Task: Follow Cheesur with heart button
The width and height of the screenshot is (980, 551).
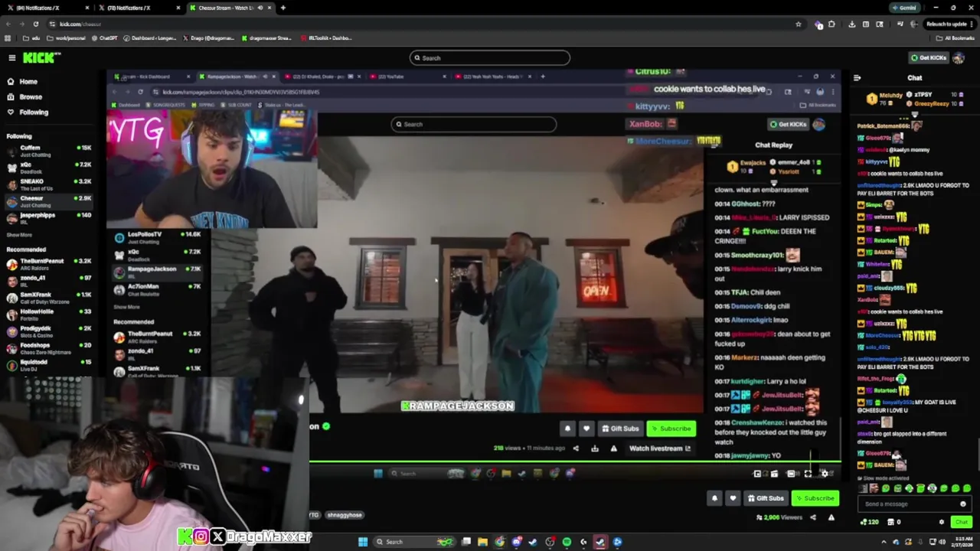Action: coord(733,498)
